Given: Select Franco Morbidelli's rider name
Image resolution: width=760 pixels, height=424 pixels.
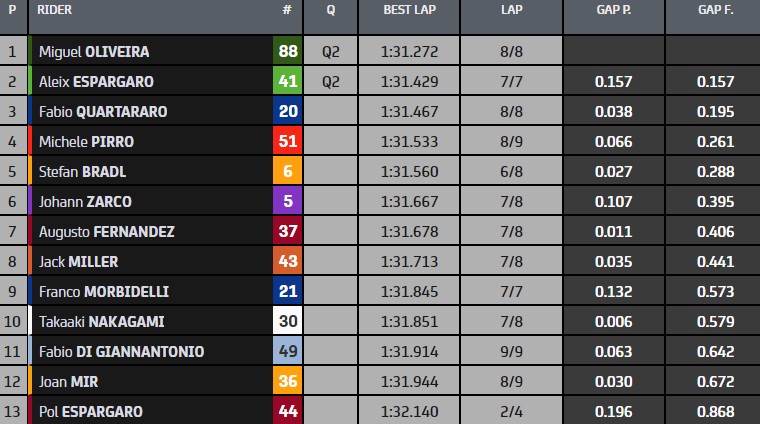Looking at the screenshot, I should (x=103, y=291).
